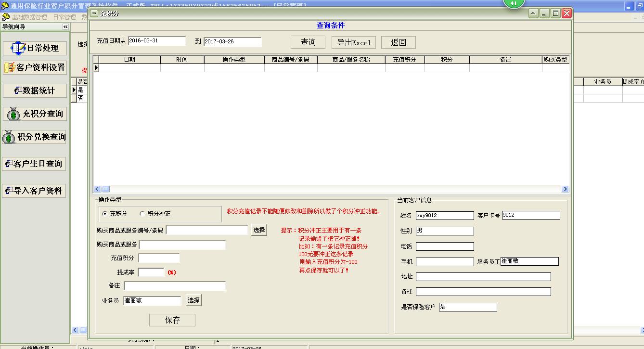Screen dimensions: 644x349
Task: Open 客户资料设置 from the navigation panel
Action: (35, 68)
